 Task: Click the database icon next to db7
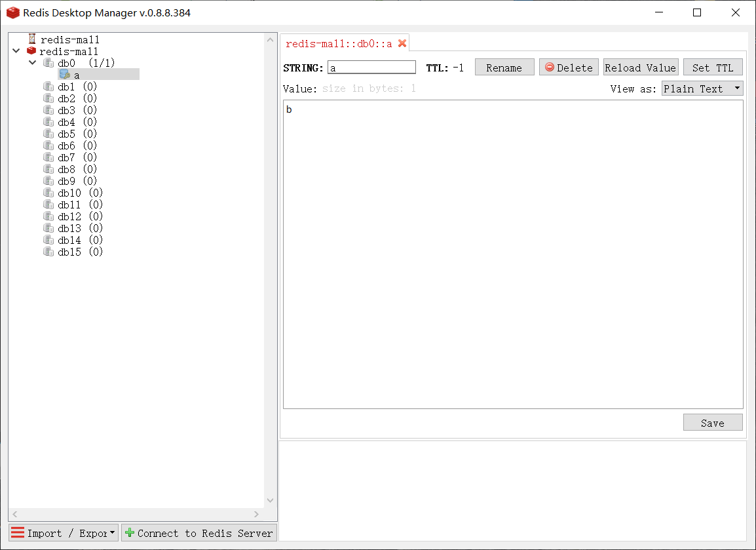point(48,157)
